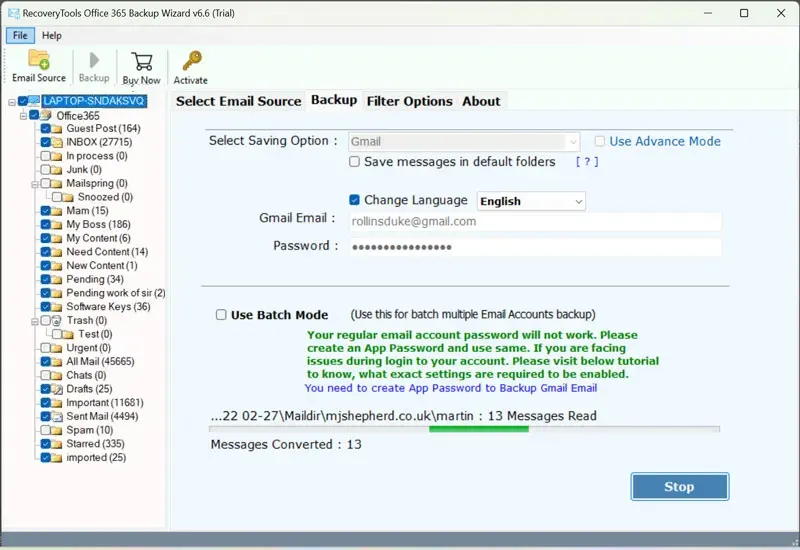
Task: Click the Junk folder icon
Action: (x=57, y=170)
